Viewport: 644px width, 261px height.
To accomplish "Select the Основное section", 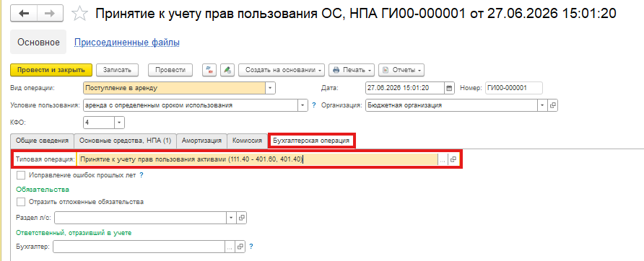I will pos(38,43).
